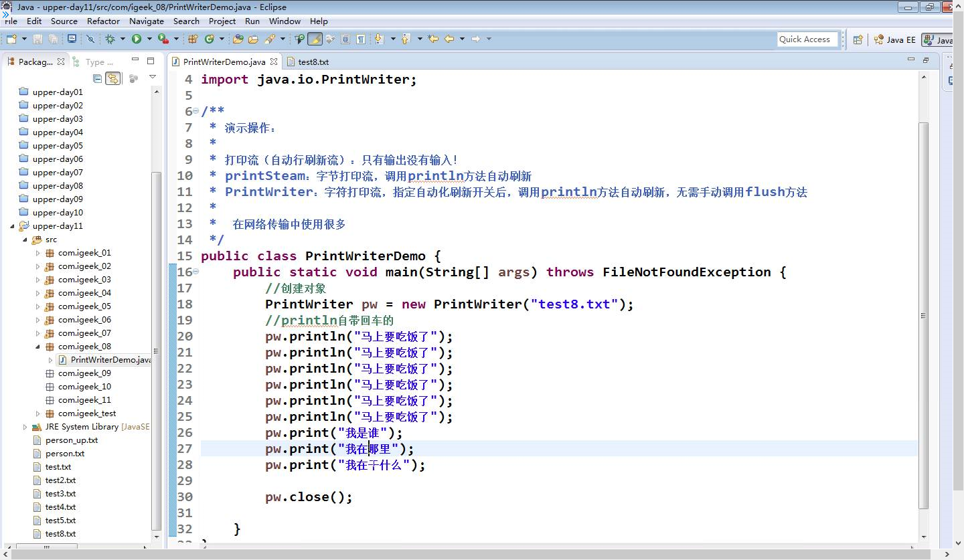Create a new Java package icon
Image resolution: width=964 pixels, height=560 pixels.
coord(192,39)
